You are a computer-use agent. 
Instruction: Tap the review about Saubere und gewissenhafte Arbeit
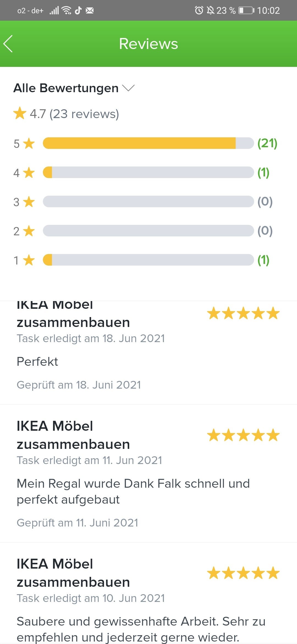click(x=141, y=629)
